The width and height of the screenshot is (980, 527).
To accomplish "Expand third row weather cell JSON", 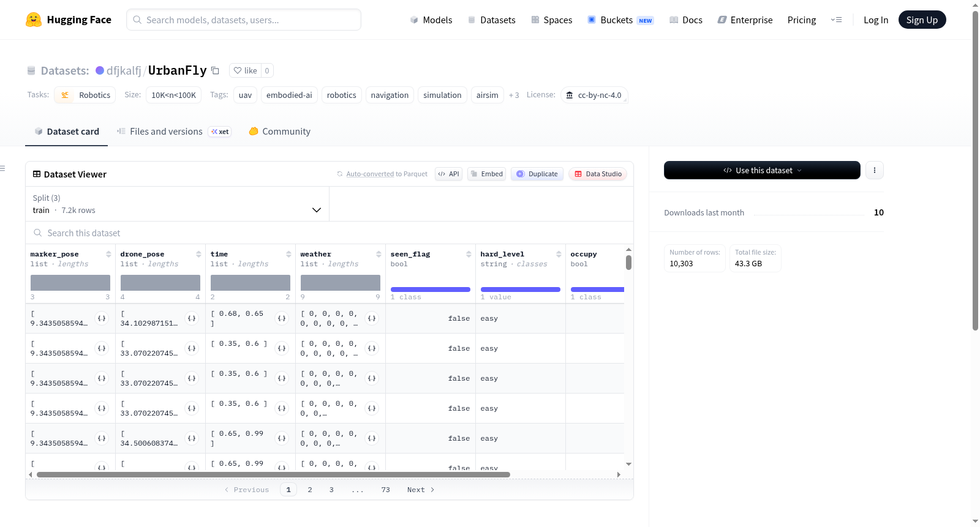I will point(372,378).
